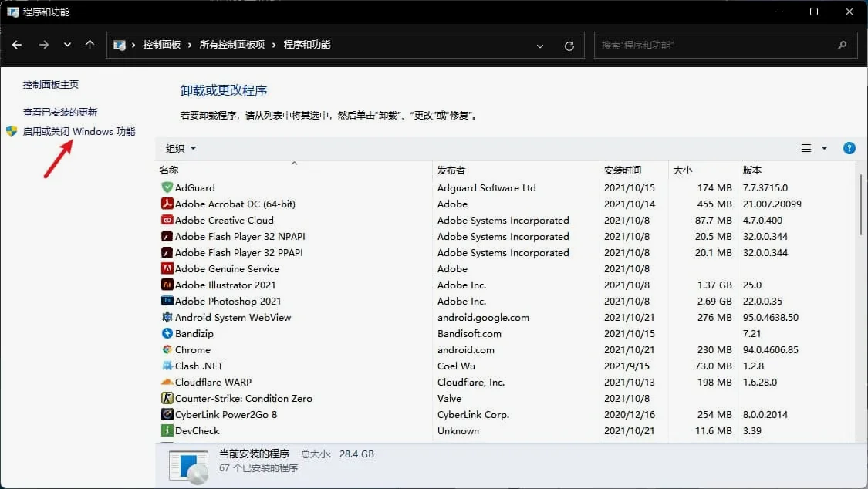Click the Flash Player 32 NPAPI icon
The width and height of the screenshot is (868, 489).
(167, 236)
